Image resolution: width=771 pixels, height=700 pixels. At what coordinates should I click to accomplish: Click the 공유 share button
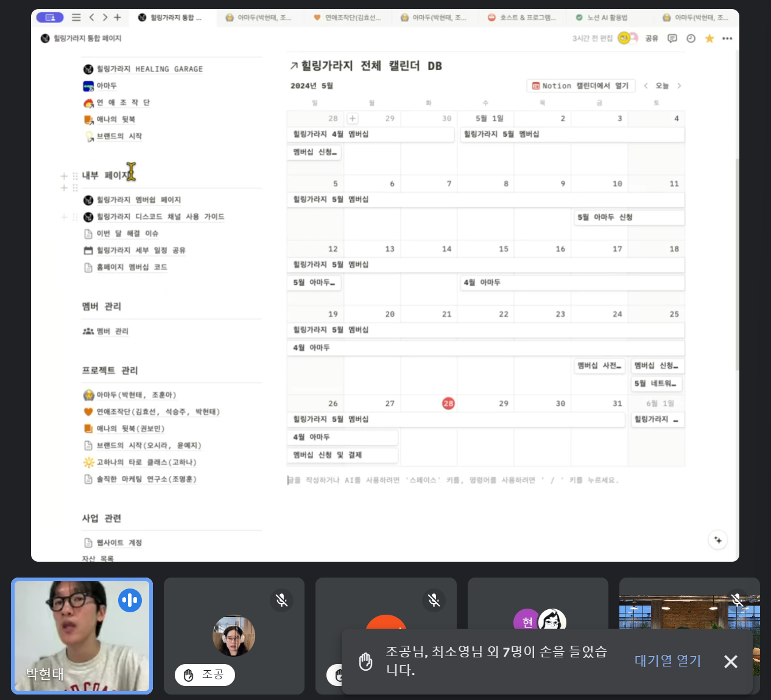click(x=652, y=38)
